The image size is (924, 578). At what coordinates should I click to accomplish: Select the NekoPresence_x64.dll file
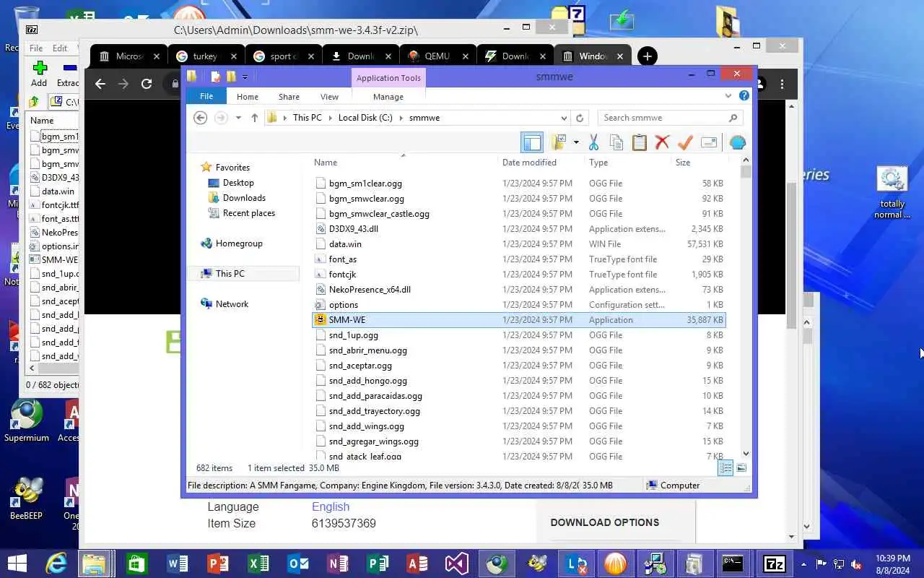pyautogui.click(x=519, y=290)
